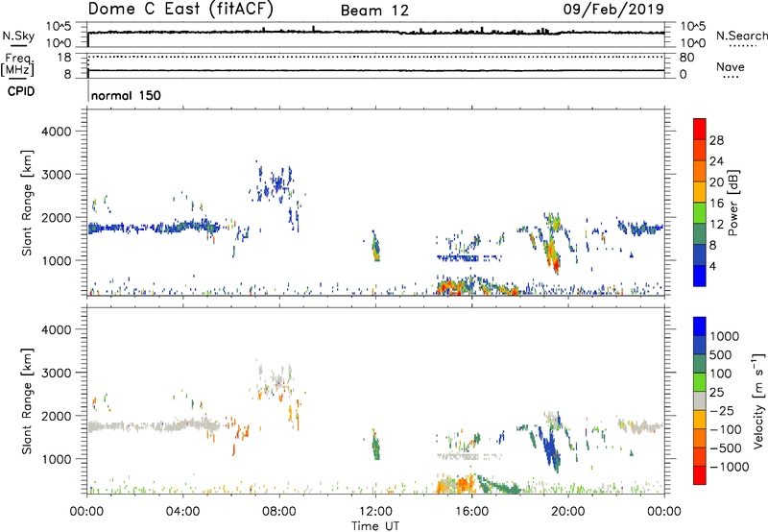Screen dimensions: 768x532
Task: Click the "Velocity [m s⁻¹]" color bar label
Action: click(758, 400)
